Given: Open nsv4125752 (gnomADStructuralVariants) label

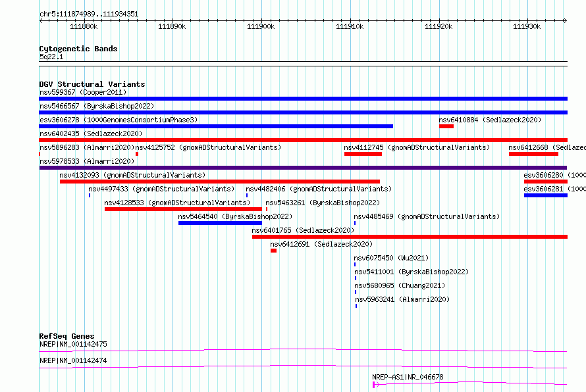Looking at the screenshot, I should point(208,147).
